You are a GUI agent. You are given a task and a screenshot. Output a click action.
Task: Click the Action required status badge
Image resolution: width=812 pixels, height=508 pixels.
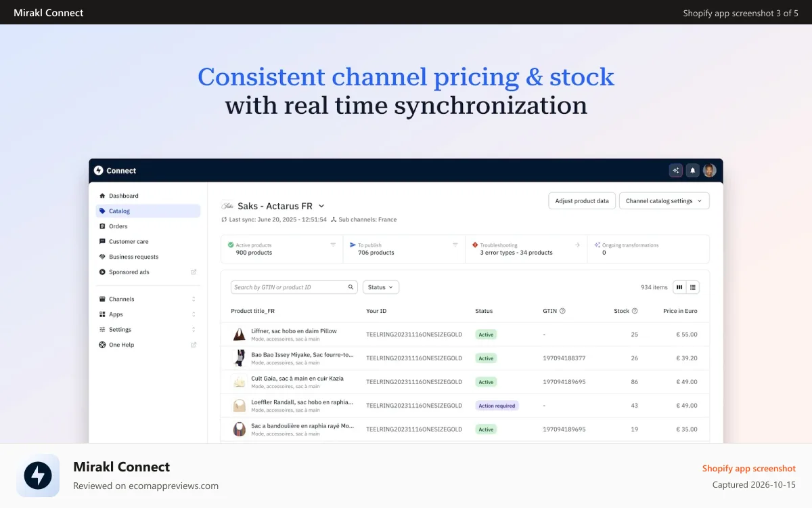[497, 406]
